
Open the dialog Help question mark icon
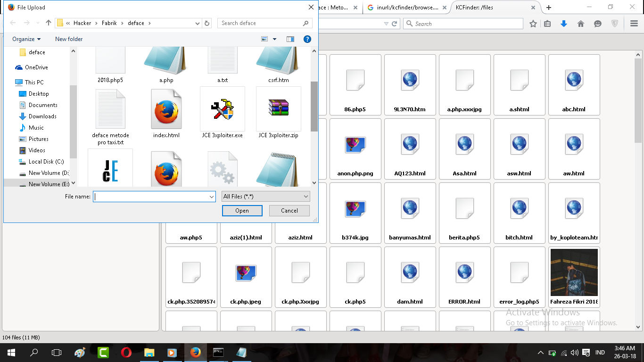(307, 39)
